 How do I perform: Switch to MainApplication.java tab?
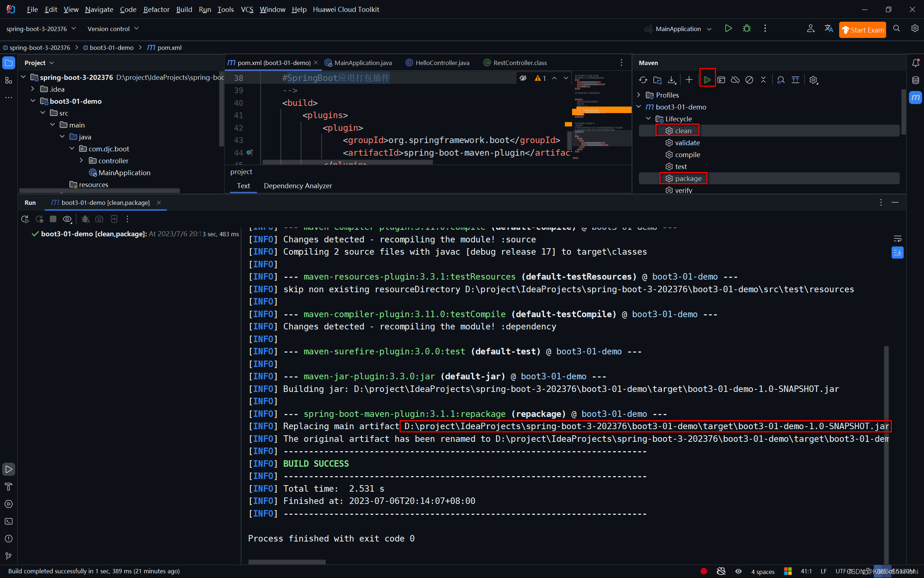358,63
